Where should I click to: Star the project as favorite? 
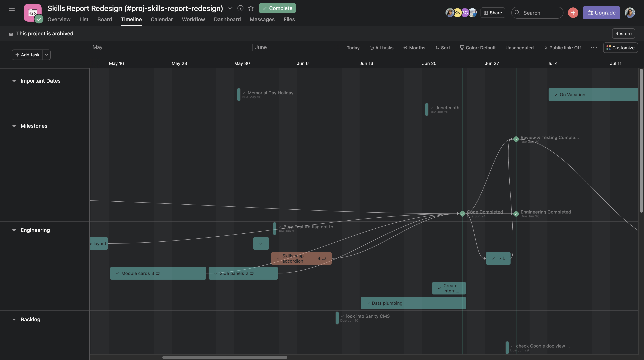[251, 8]
